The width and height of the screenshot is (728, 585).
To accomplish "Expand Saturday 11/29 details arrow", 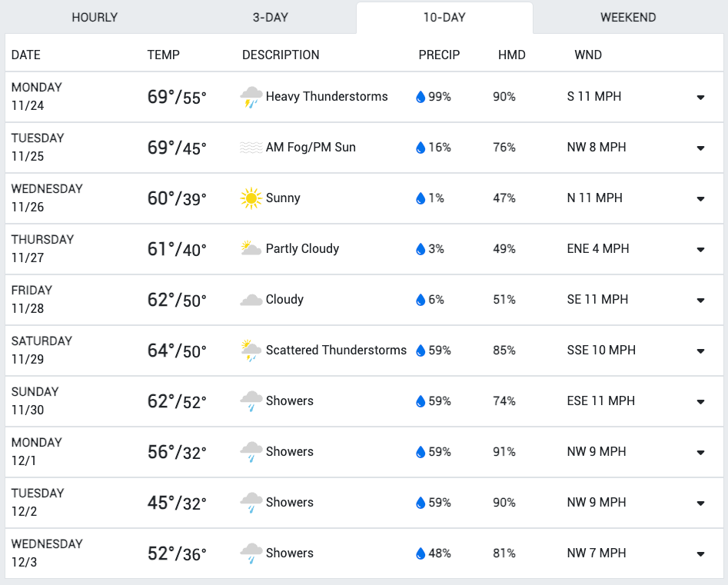I will click(700, 351).
